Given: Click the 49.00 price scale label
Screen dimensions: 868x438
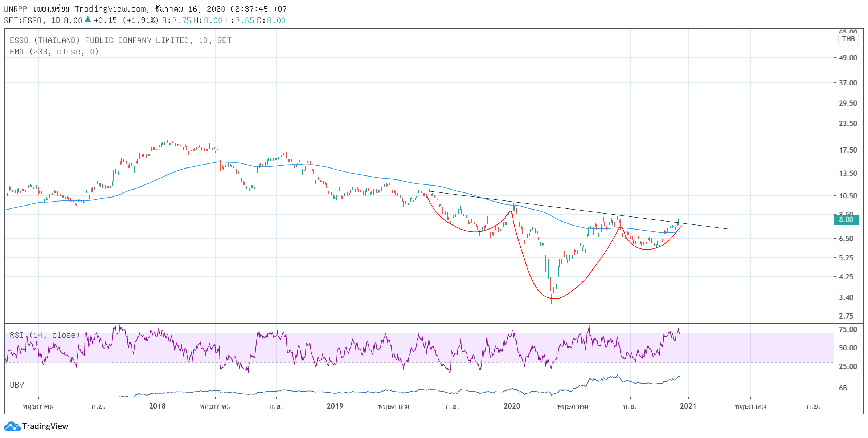Looking at the screenshot, I should (848, 58).
